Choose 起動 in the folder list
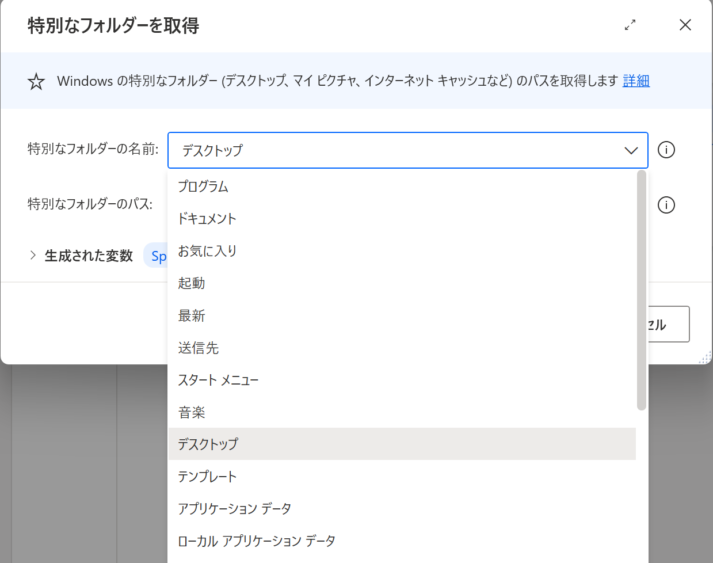713x563 pixels. [402, 283]
